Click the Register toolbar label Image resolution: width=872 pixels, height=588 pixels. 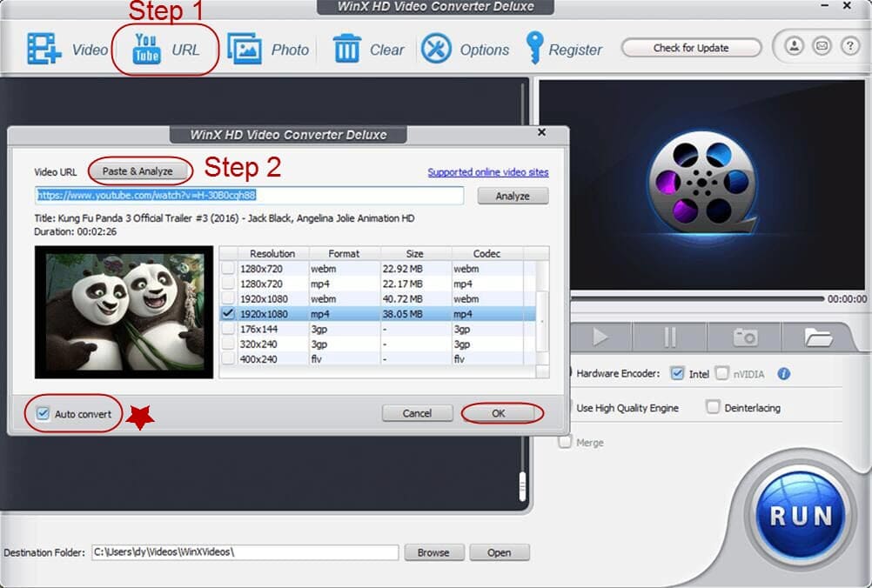[x=575, y=50]
